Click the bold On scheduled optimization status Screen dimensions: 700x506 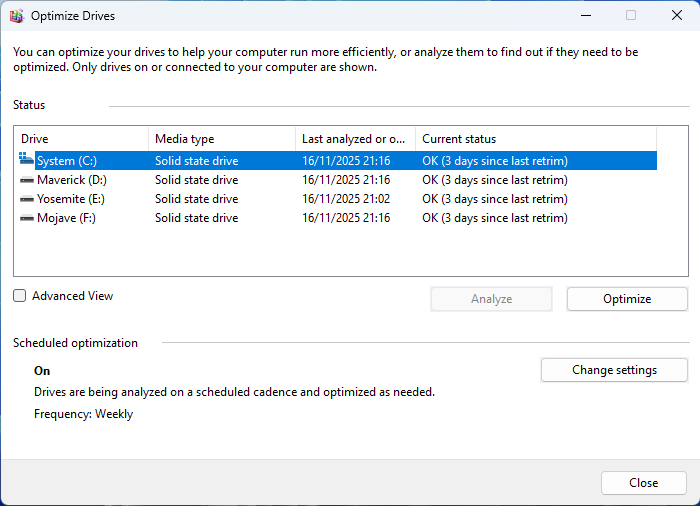42,371
